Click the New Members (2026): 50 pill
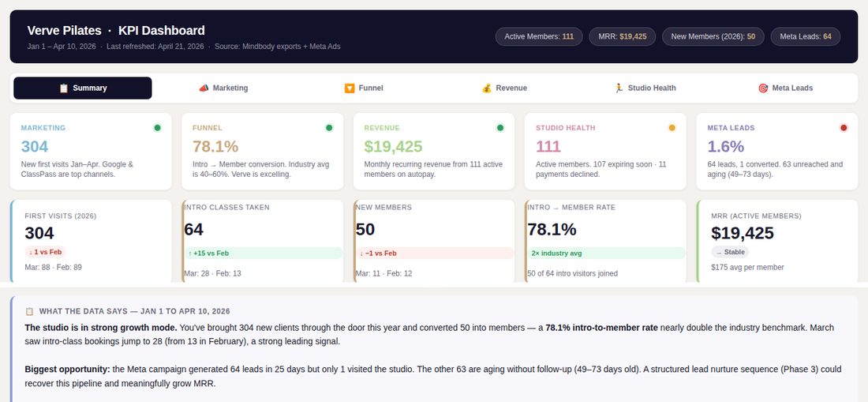 click(x=713, y=36)
